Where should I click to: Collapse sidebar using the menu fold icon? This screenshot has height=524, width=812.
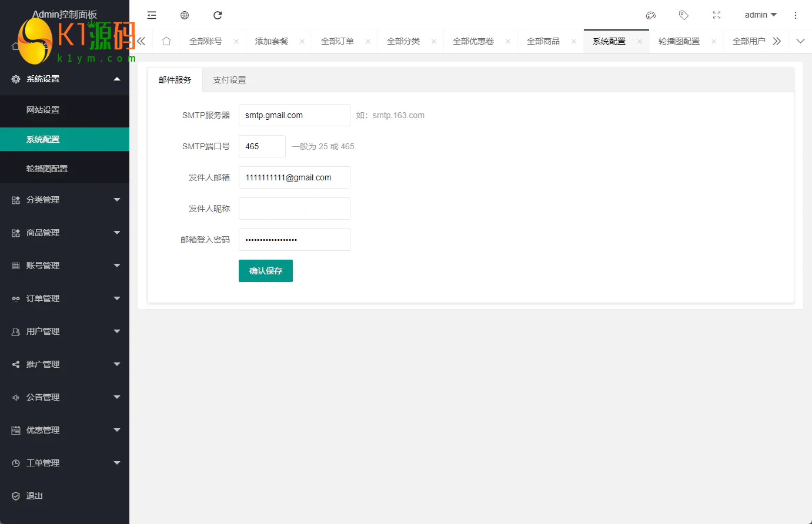152,15
